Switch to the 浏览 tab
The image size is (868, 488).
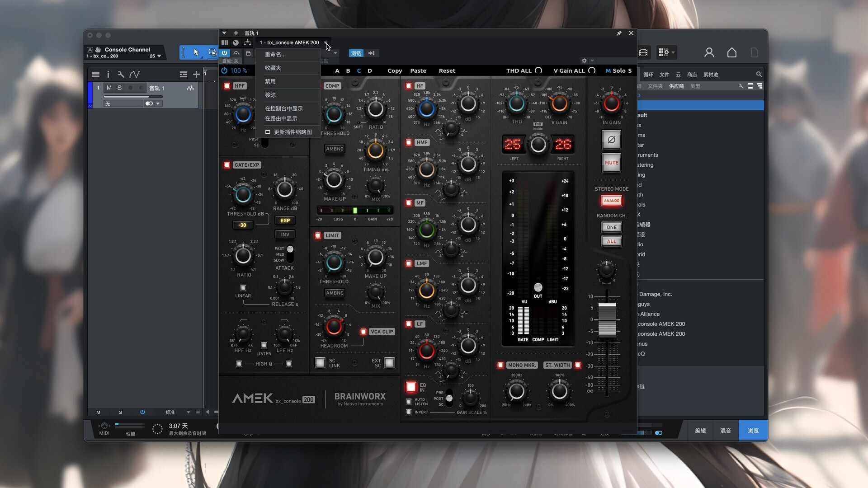tap(753, 431)
